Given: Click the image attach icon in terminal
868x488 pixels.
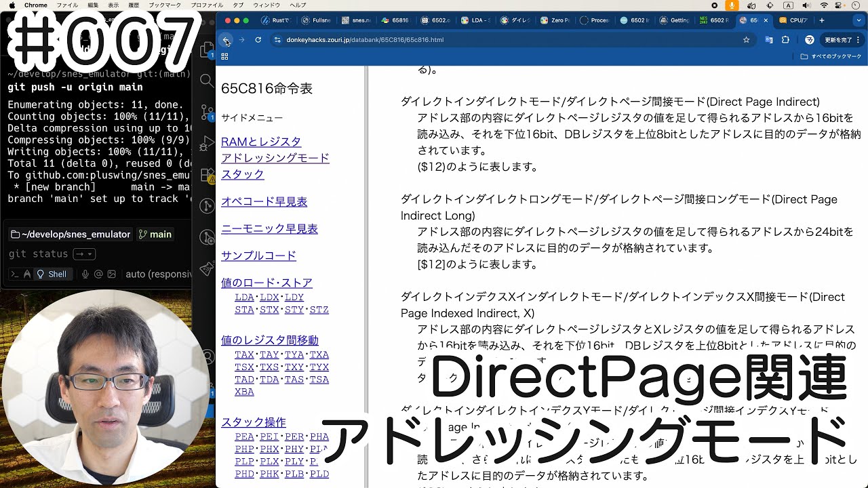Looking at the screenshot, I should (111, 274).
